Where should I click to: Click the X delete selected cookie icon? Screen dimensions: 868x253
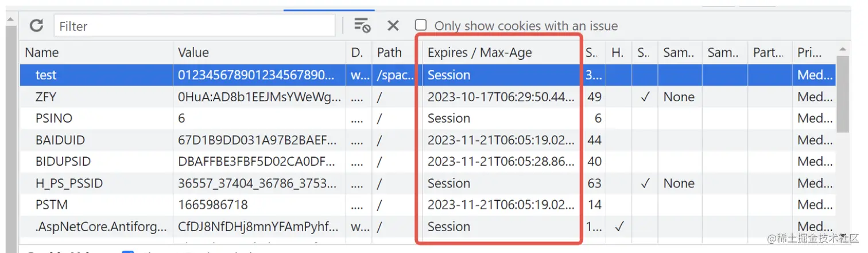[393, 25]
